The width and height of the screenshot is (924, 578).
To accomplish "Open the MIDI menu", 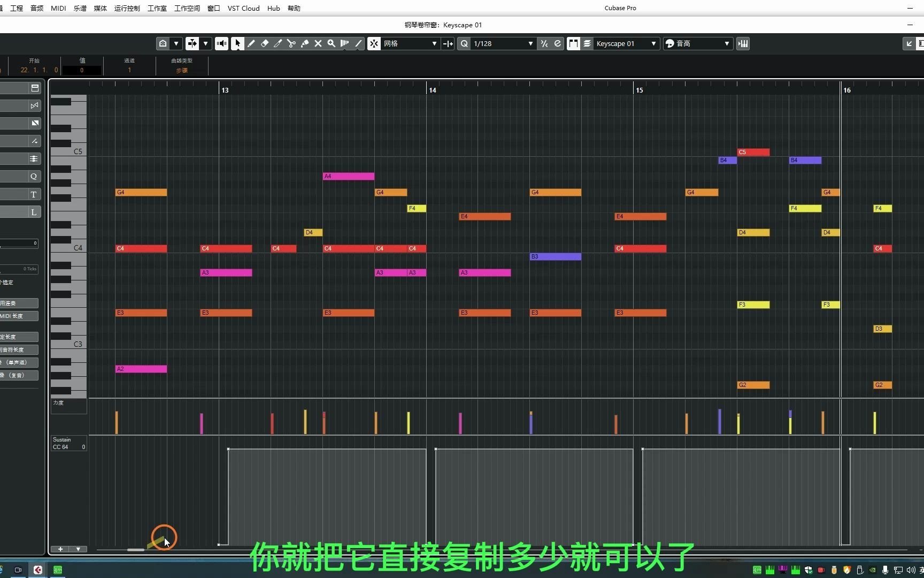I will click(x=58, y=8).
